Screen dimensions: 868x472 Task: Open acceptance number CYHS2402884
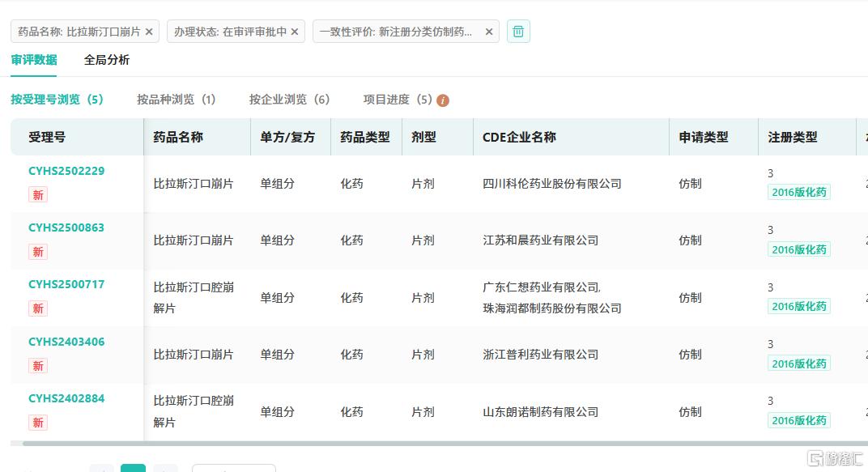coord(66,398)
